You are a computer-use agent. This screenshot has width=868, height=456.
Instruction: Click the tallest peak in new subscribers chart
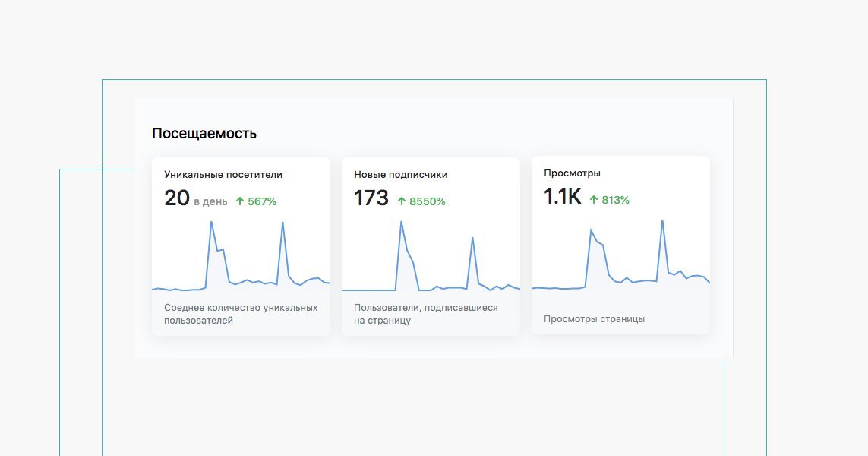click(401, 222)
